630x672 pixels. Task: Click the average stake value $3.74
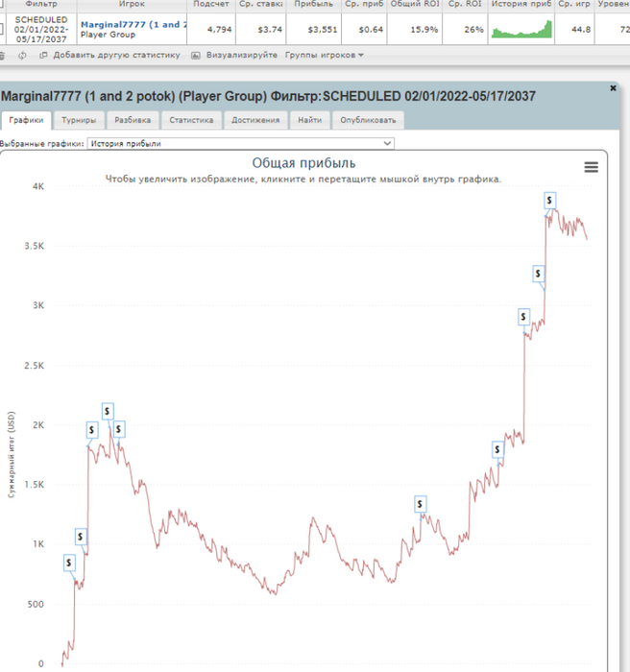270,30
